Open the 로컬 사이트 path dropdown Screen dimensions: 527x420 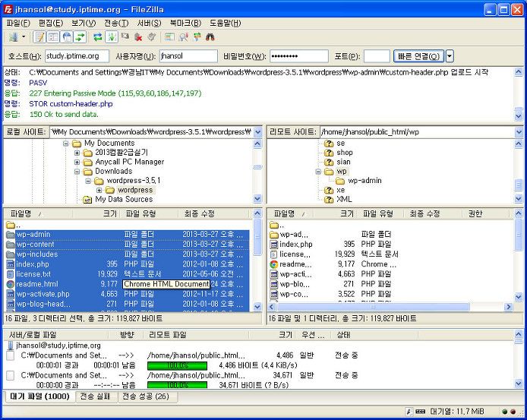[257, 132]
